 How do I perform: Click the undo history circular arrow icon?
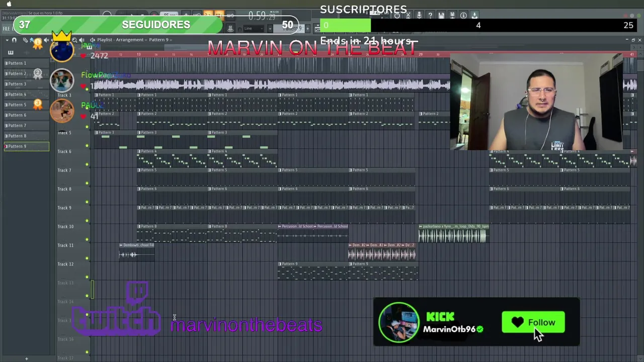[397, 16]
